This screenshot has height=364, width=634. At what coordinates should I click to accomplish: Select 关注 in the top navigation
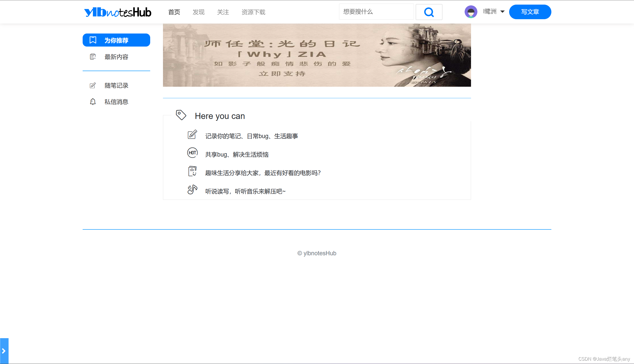pyautogui.click(x=223, y=12)
